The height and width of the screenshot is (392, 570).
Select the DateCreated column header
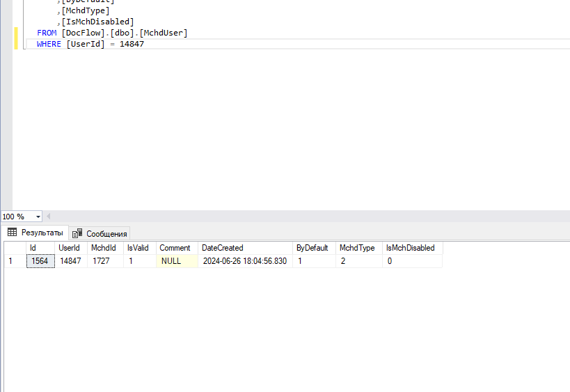(x=246, y=248)
